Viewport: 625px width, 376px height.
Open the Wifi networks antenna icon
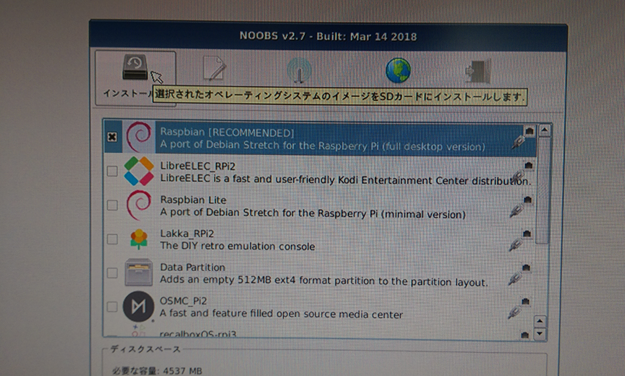point(299,70)
